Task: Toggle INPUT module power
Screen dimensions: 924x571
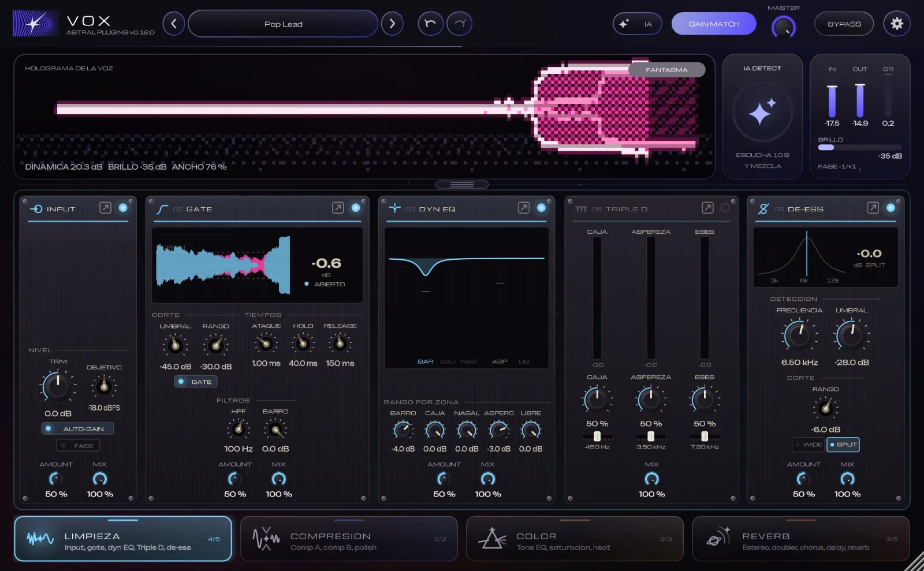Action: click(x=123, y=208)
